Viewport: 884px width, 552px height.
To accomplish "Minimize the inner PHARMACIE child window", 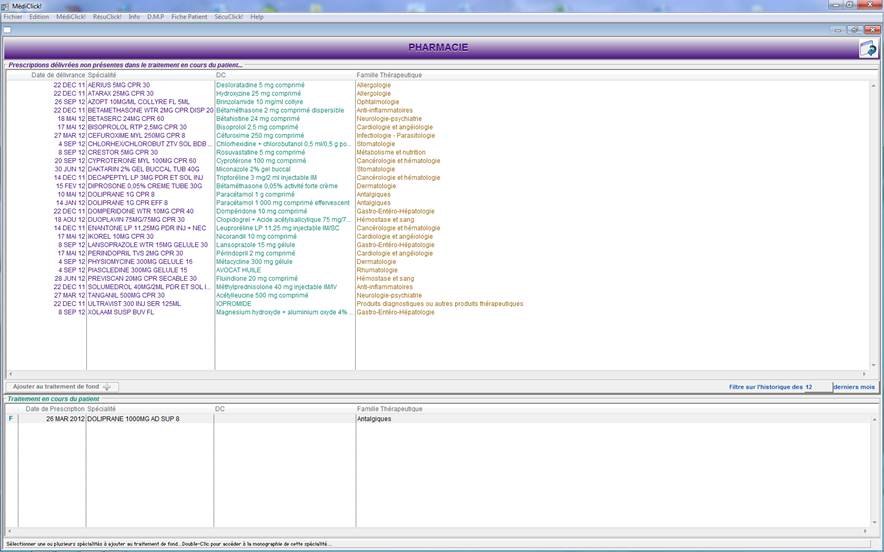I will point(838,30).
